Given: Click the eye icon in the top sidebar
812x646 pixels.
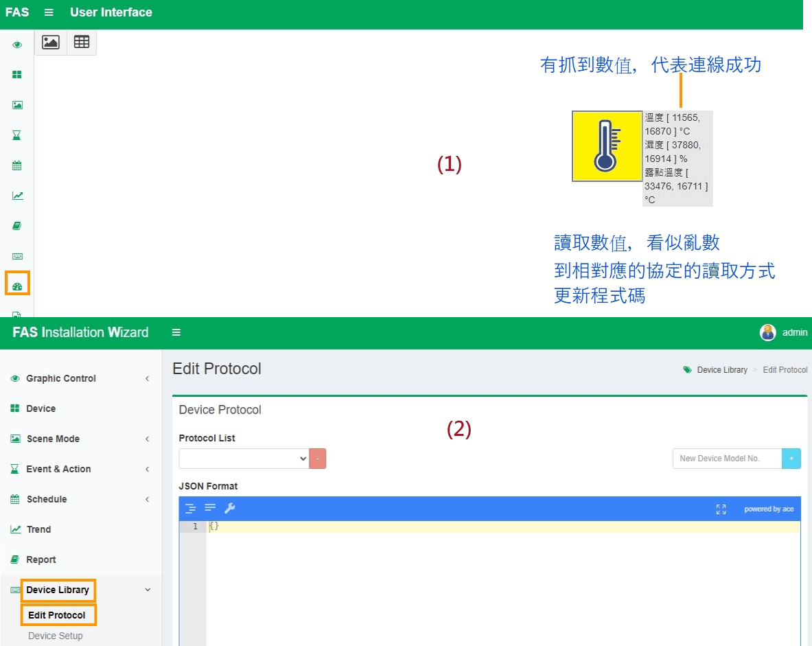Looking at the screenshot, I should (17, 45).
